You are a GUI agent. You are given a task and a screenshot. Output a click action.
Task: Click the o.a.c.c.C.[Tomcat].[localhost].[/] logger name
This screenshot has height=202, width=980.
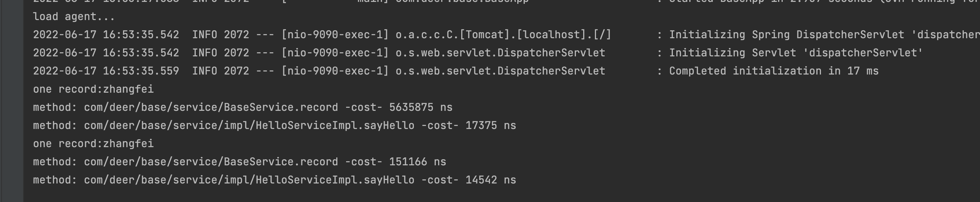pyautogui.click(x=503, y=34)
